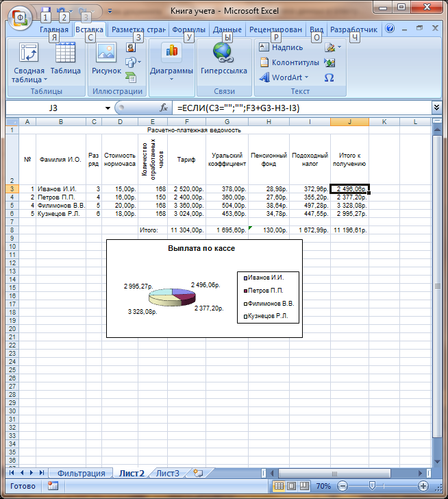Click the insert new worksheet icon

(x=198, y=473)
